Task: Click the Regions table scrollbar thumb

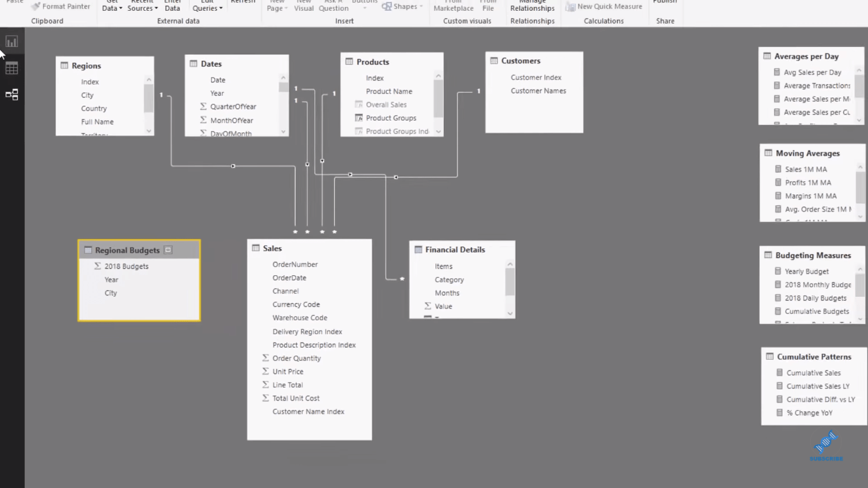Action: point(149,98)
